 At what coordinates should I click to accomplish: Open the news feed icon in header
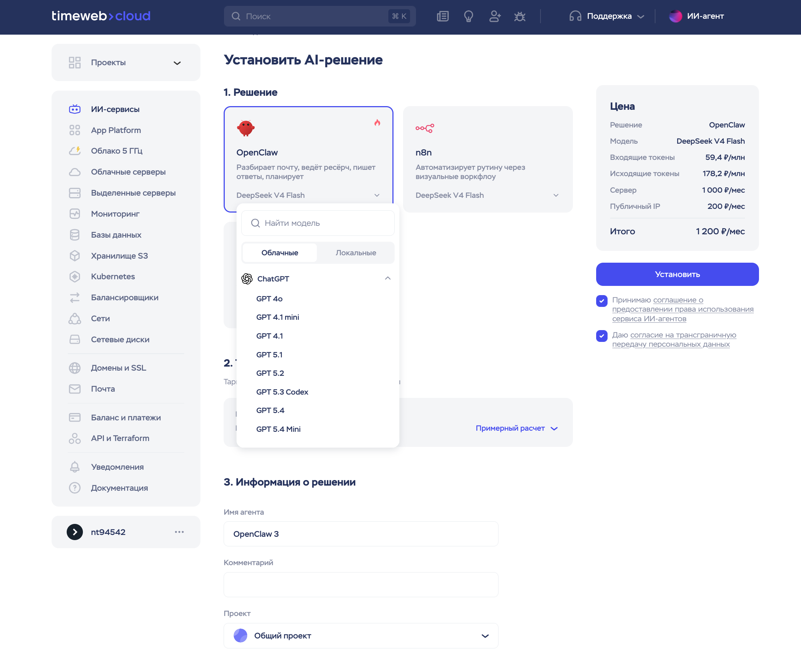coord(443,17)
